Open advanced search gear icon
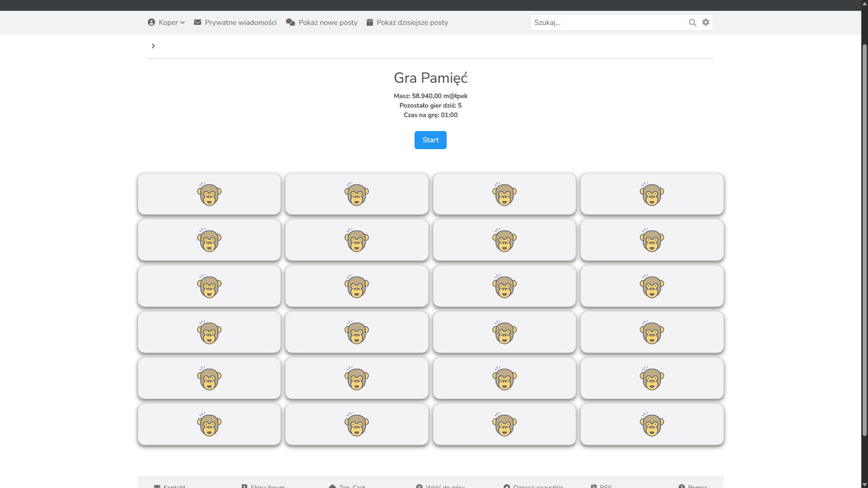This screenshot has width=868, height=488. coord(706,23)
